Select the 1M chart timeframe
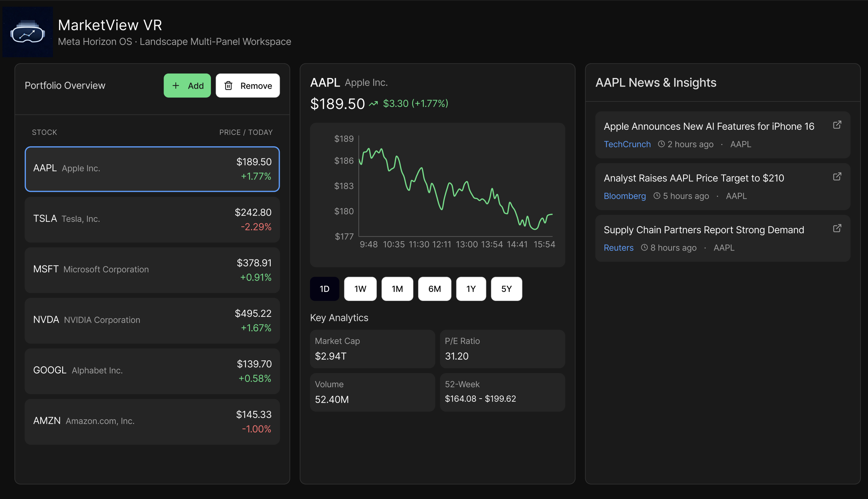This screenshot has width=868, height=499. [397, 289]
